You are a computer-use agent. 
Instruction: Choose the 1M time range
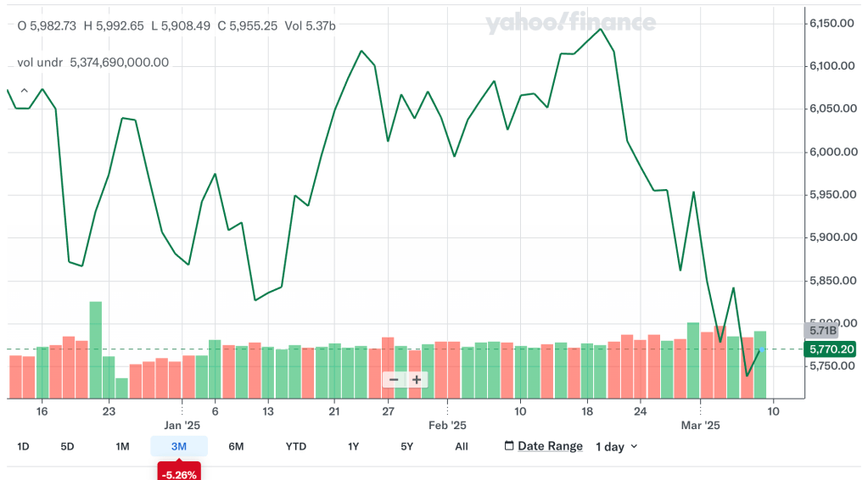click(x=122, y=446)
